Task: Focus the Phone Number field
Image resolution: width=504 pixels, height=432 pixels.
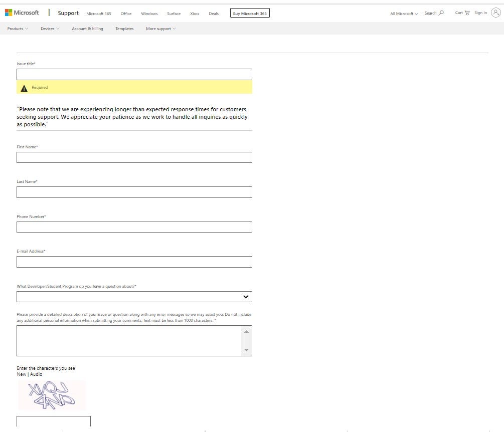Action: (x=134, y=227)
